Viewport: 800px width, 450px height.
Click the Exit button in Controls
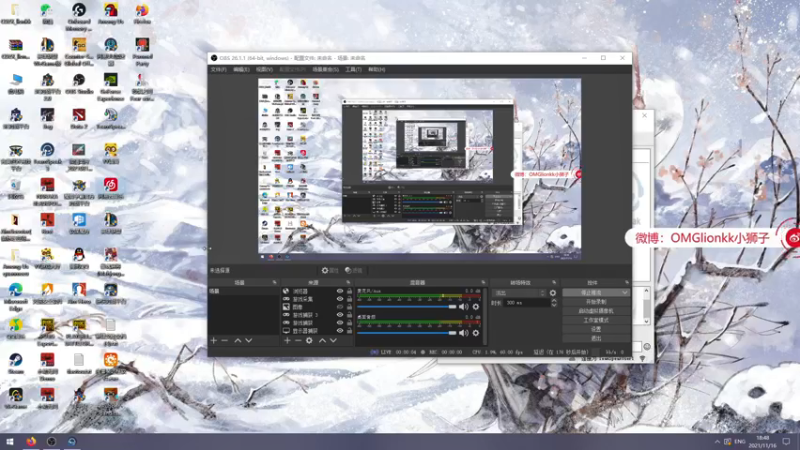point(596,338)
